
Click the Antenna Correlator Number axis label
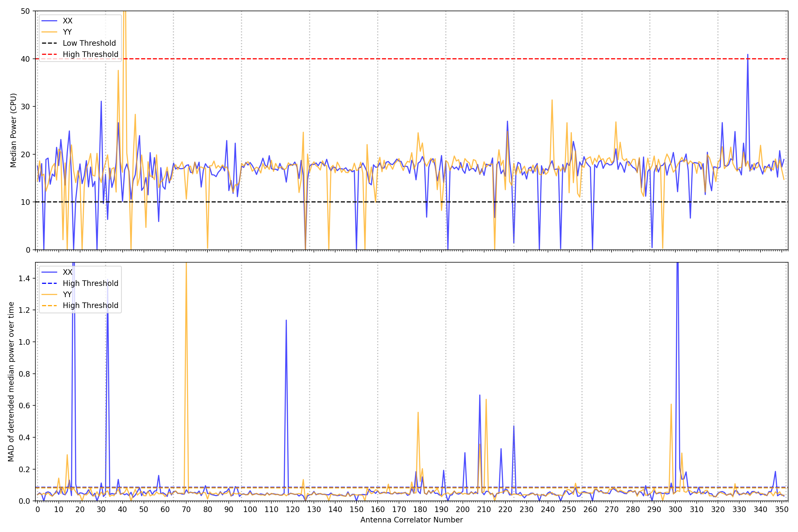(411, 520)
